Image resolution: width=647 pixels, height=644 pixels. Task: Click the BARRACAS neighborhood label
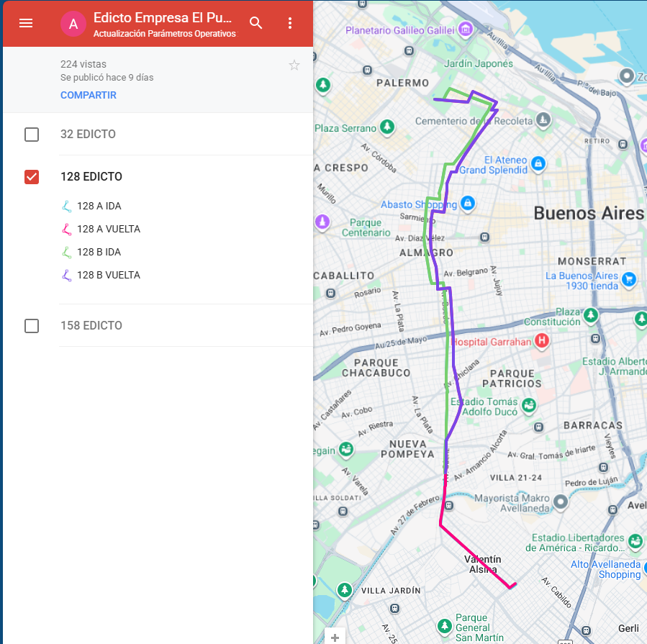point(592,425)
